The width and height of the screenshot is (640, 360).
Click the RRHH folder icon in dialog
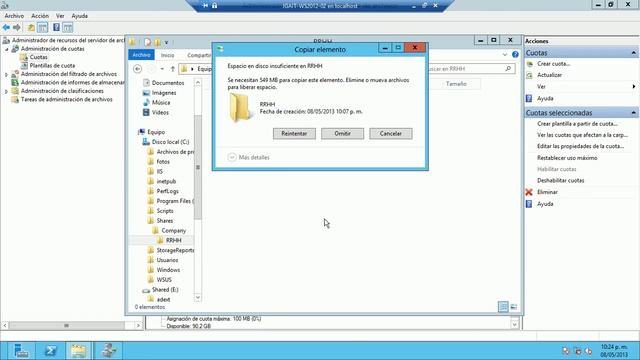240,107
